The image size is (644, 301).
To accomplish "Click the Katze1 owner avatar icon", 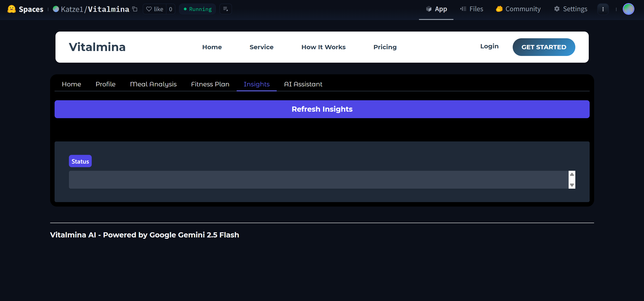I will 56,9.
